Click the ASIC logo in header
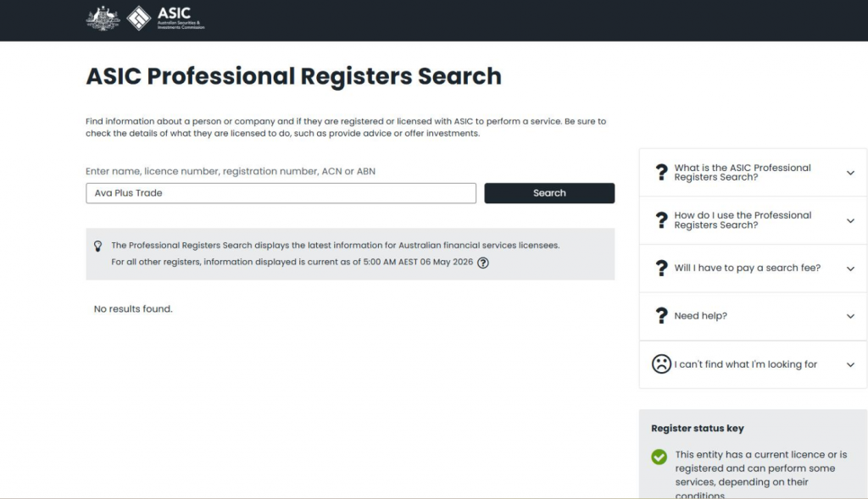The width and height of the screenshot is (868, 499). pyautogui.click(x=165, y=19)
